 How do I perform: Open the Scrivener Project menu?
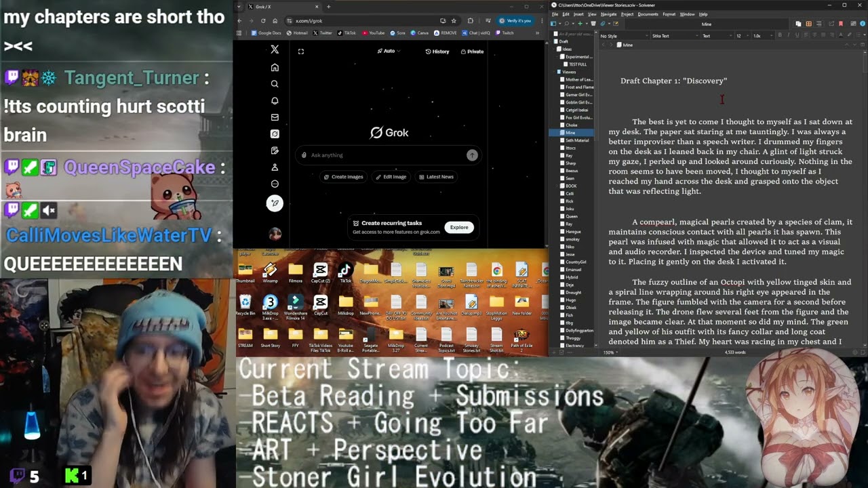pos(627,14)
